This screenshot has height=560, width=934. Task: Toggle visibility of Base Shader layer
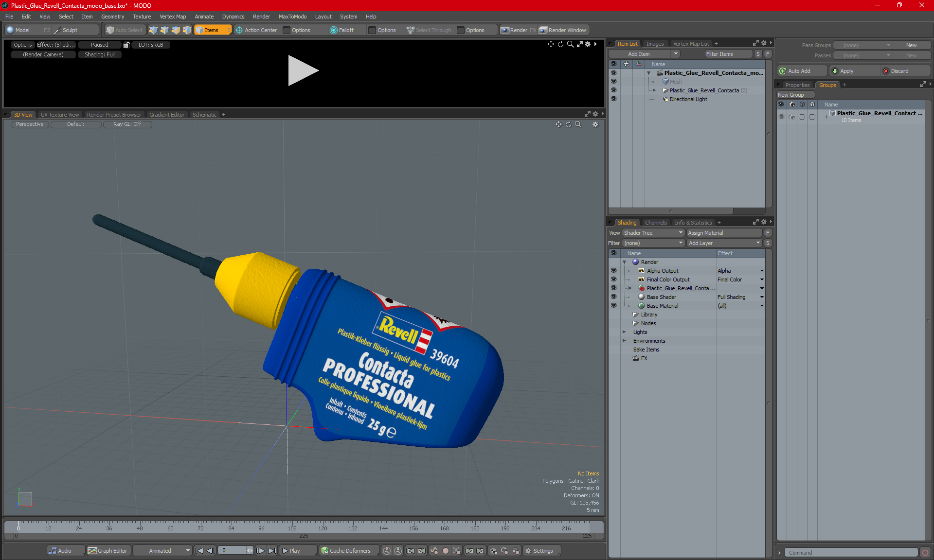613,297
